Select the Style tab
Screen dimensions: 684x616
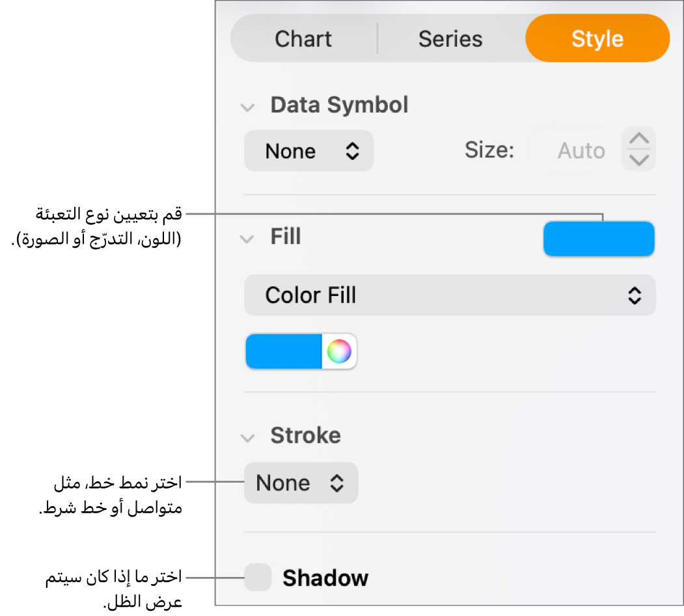pyautogui.click(x=597, y=39)
